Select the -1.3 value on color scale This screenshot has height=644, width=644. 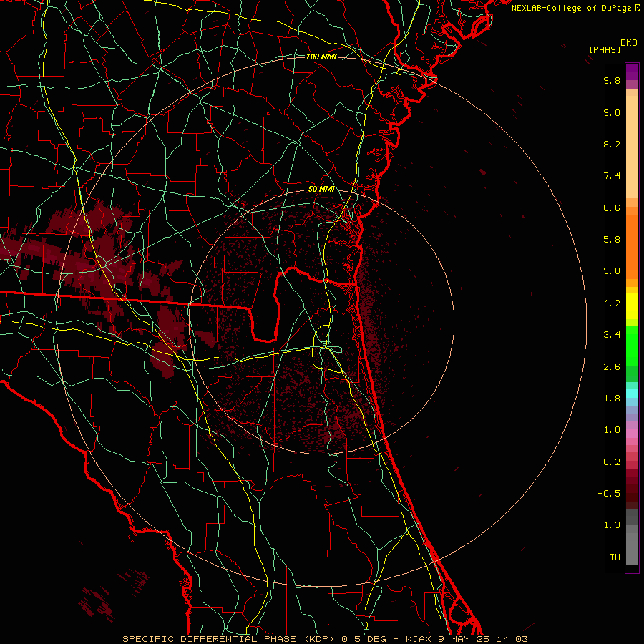click(609, 525)
